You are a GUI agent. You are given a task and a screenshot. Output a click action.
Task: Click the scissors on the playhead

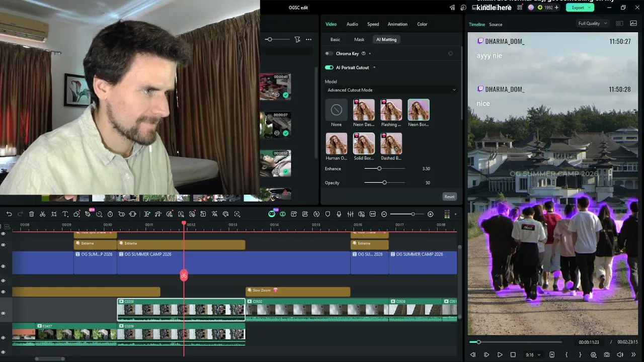click(184, 275)
